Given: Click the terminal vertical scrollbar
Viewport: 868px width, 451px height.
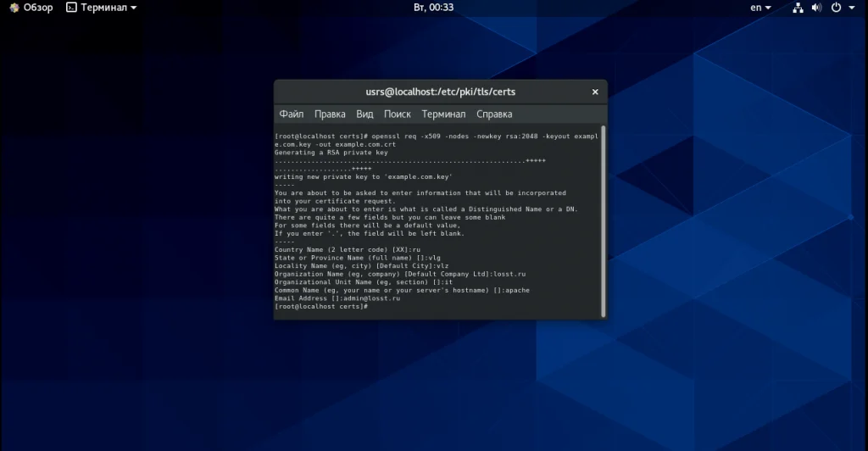Looking at the screenshot, I should pyautogui.click(x=603, y=221).
